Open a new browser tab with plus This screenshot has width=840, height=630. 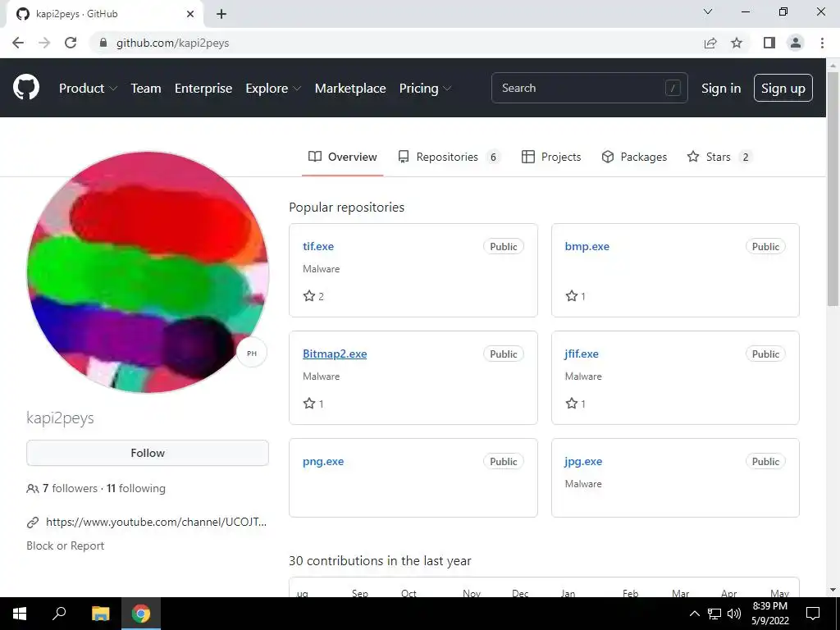221,14
